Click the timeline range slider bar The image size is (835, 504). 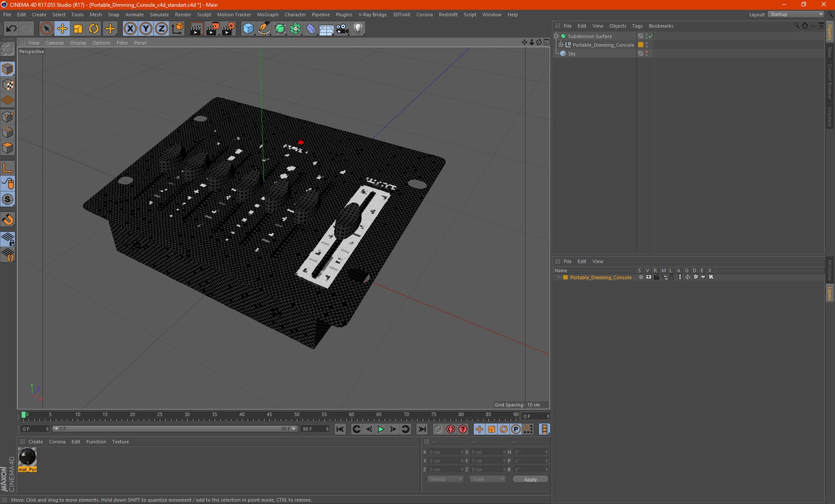pos(175,429)
